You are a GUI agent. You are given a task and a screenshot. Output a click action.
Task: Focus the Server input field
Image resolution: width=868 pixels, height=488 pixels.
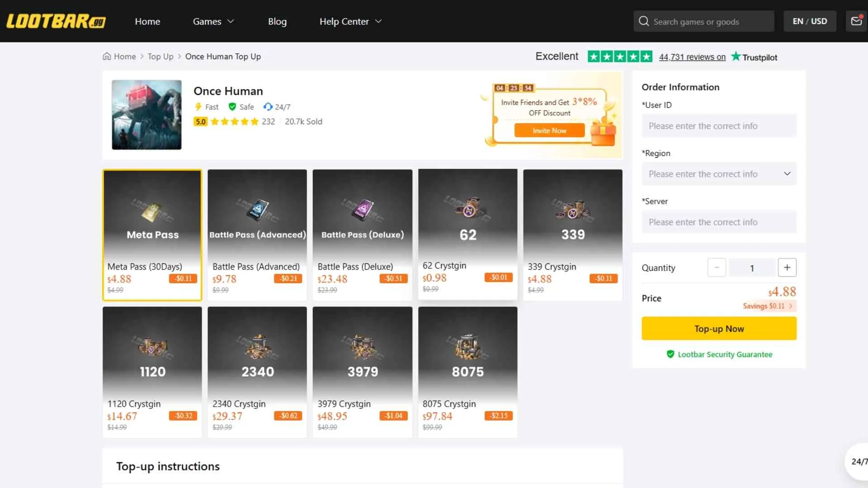tap(719, 222)
